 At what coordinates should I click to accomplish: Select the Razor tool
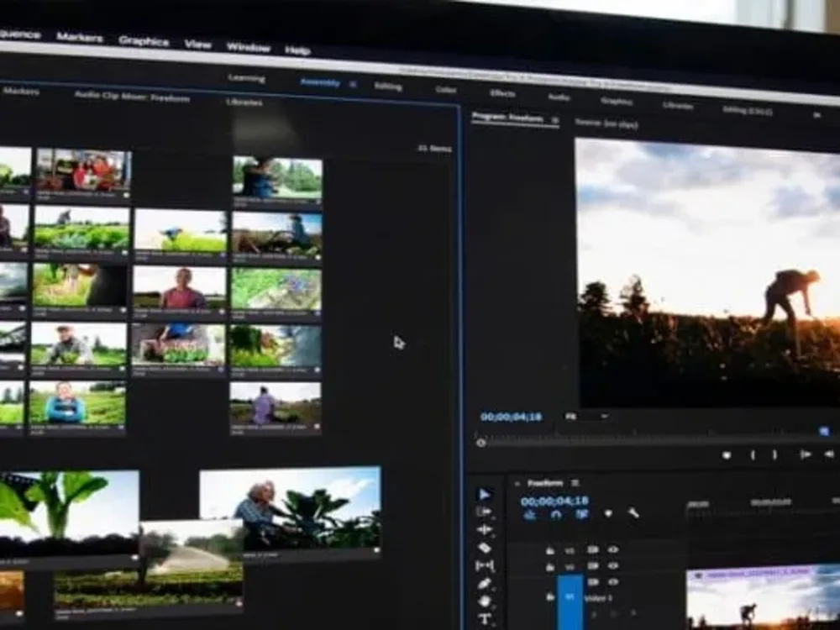(485, 548)
